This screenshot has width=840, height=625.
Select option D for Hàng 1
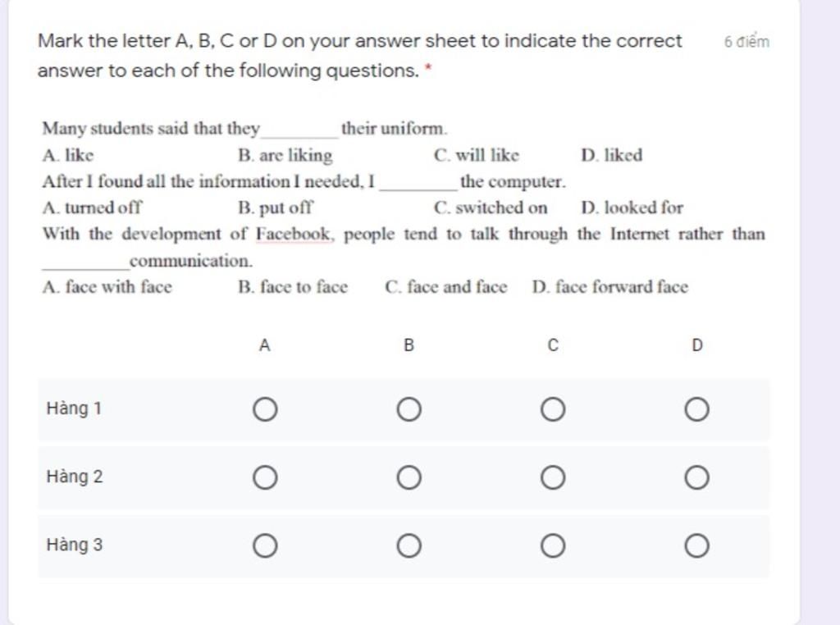tap(697, 410)
